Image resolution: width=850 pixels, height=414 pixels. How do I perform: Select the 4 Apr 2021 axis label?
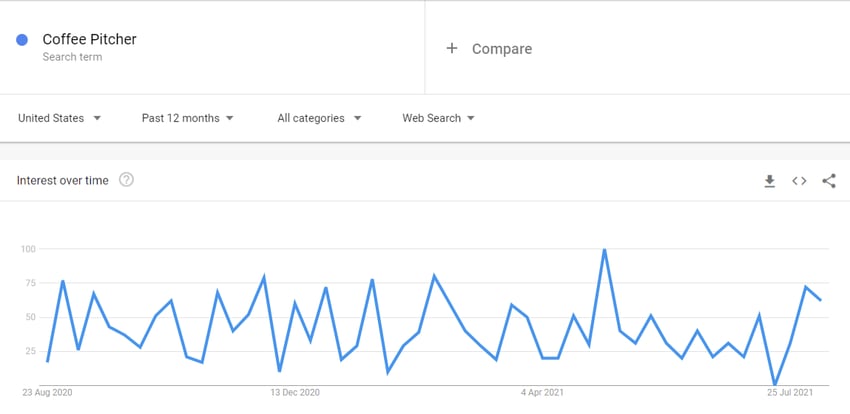[542, 392]
